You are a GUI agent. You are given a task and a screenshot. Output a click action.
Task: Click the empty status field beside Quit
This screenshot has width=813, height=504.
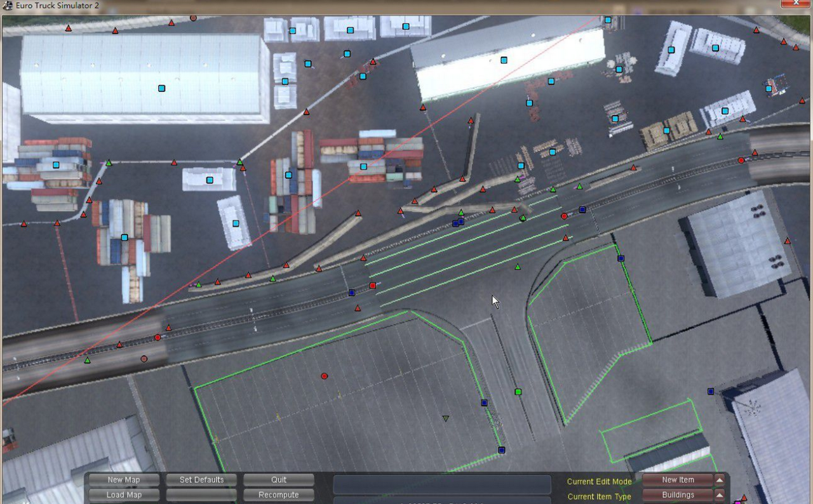(x=442, y=484)
